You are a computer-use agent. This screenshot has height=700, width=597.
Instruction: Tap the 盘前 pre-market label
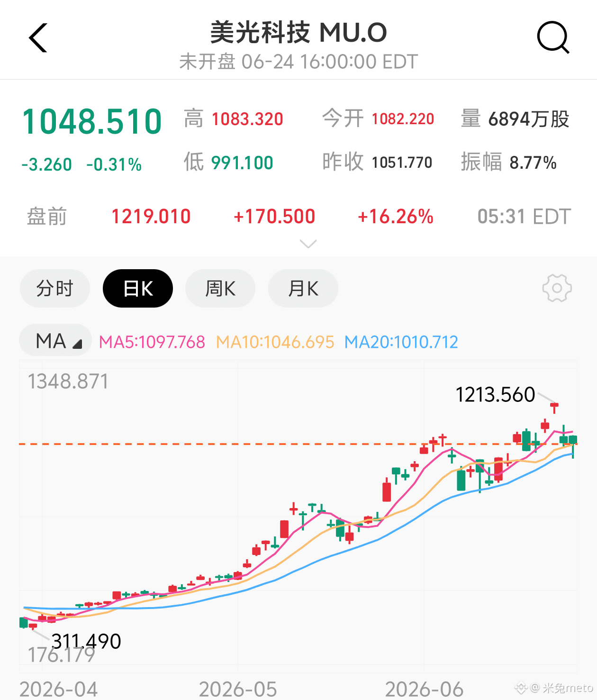(47, 217)
